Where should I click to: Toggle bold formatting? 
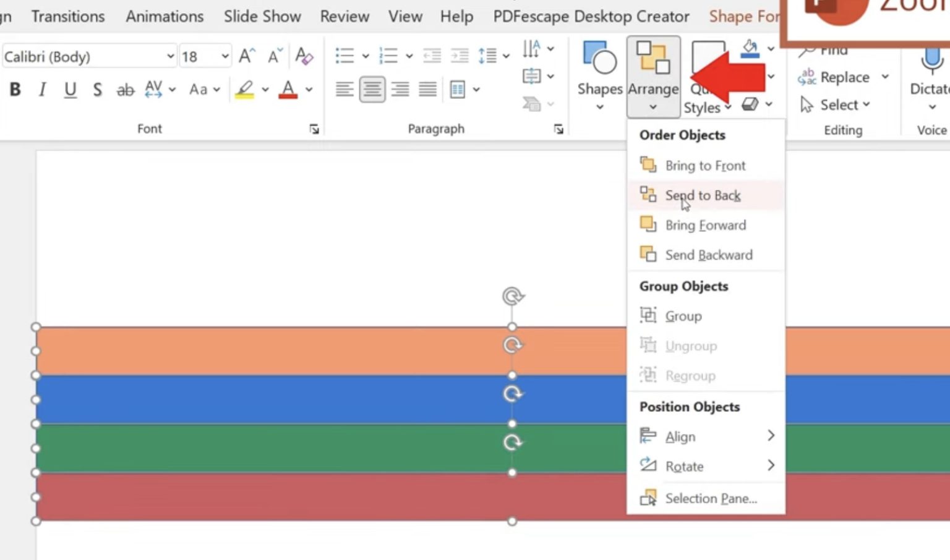(14, 89)
